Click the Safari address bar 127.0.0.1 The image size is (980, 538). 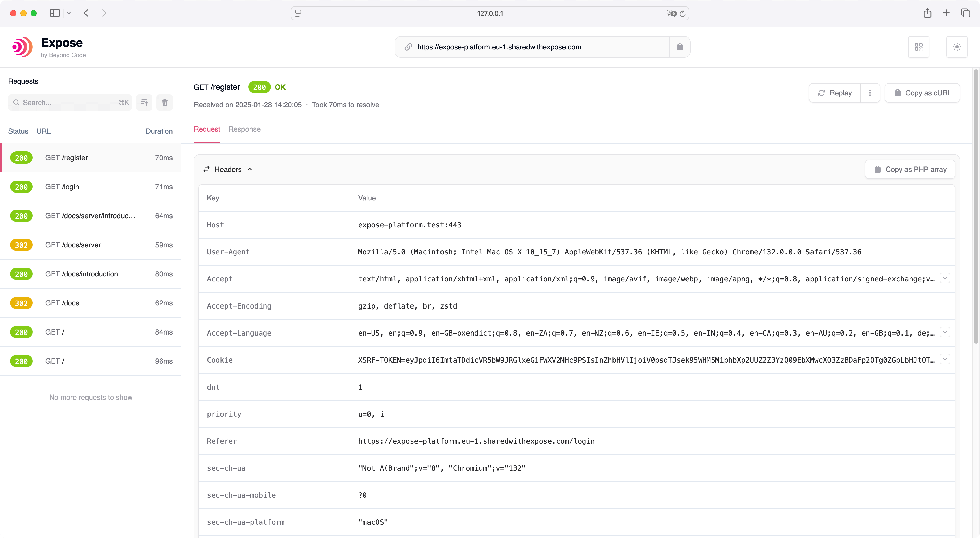(490, 13)
